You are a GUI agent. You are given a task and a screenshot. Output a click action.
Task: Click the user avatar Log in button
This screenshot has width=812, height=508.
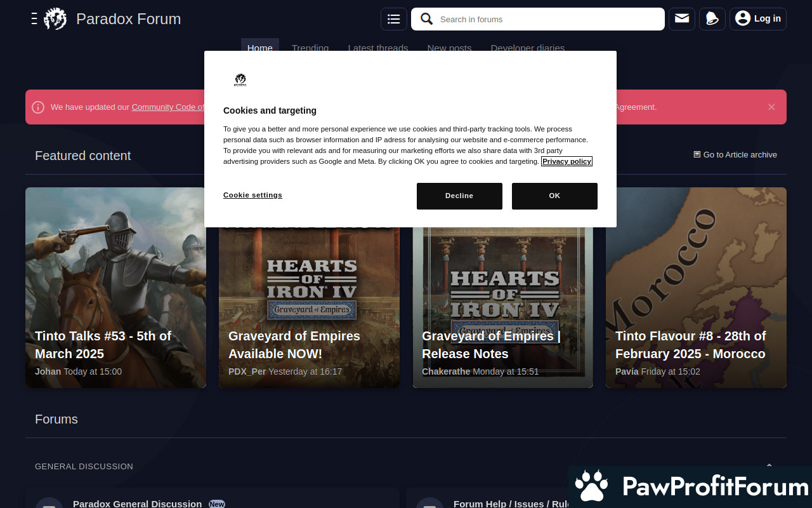coord(758,19)
